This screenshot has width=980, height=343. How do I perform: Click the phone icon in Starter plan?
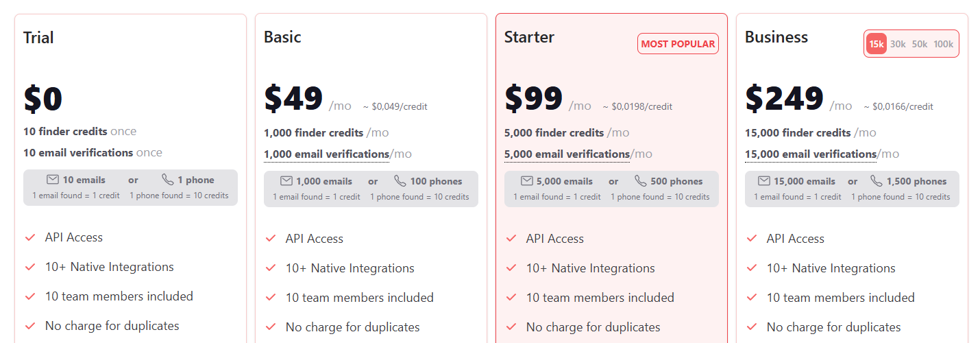pyautogui.click(x=641, y=181)
